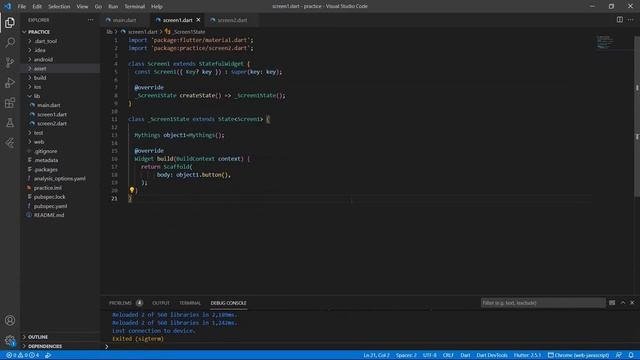The height and width of the screenshot is (360, 640).
Task: Switch to the main.dart editor tab
Action: coord(124,20)
